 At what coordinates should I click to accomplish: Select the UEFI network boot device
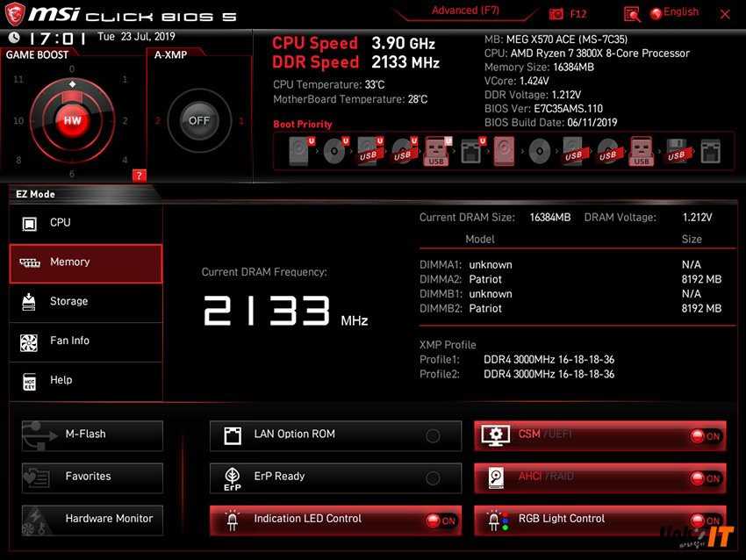point(473,151)
